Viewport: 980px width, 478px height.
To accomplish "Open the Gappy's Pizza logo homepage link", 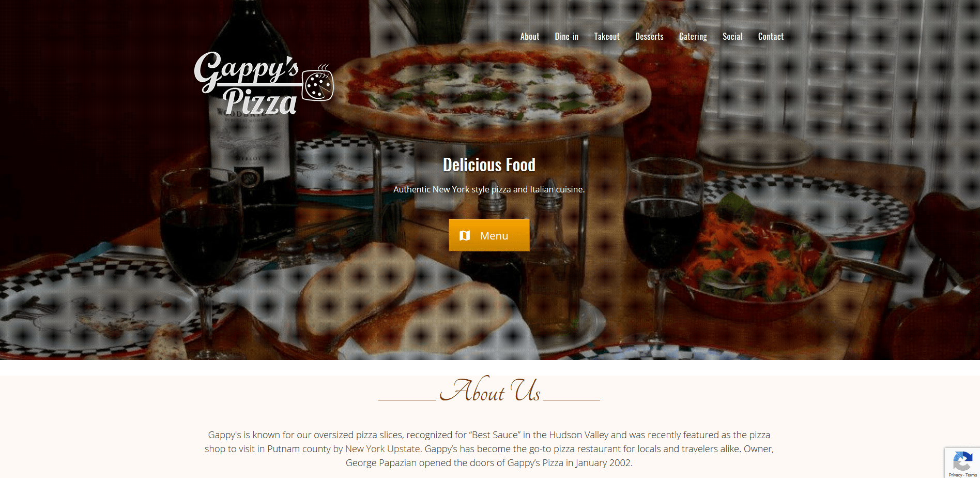I will pos(264,83).
